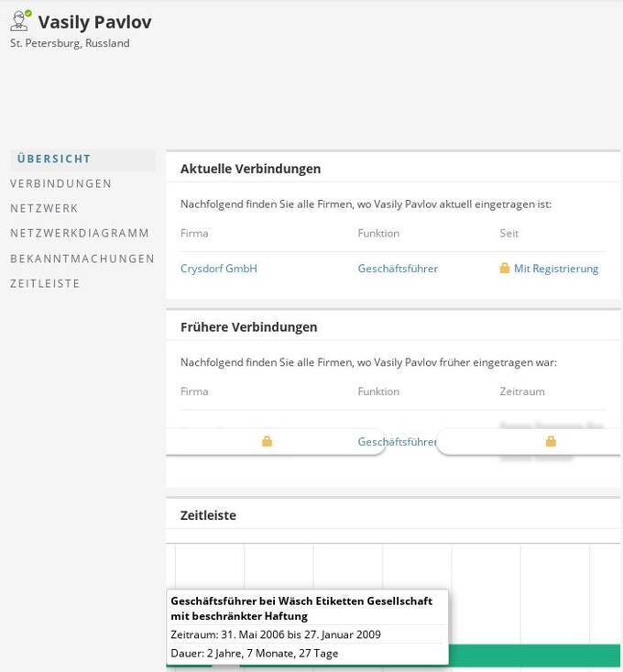Viewport: 623px width, 672px height.
Task: Click Geschäftsführer link in Aktuelle Verbindungen
Action: click(398, 269)
